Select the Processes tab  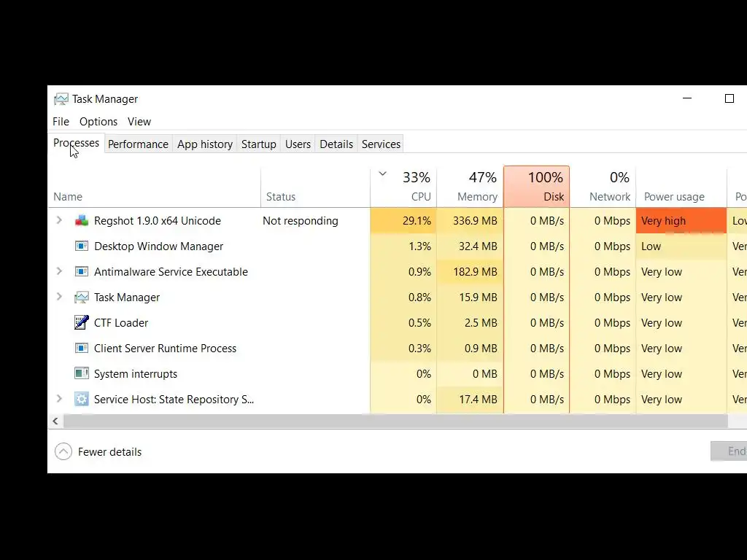[x=76, y=143]
